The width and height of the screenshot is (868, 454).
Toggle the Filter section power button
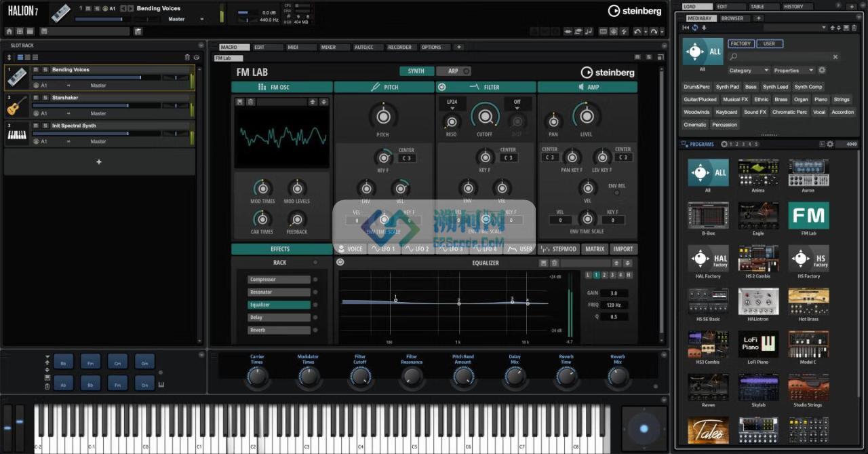coord(441,87)
